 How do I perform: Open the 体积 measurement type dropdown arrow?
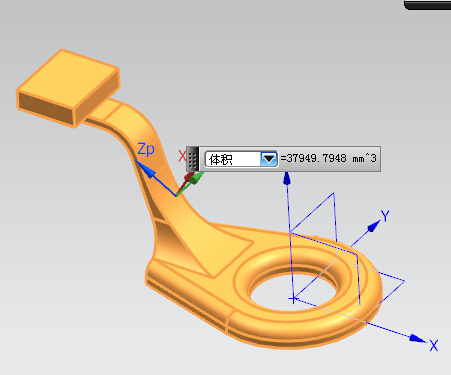(x=269, y=159)
